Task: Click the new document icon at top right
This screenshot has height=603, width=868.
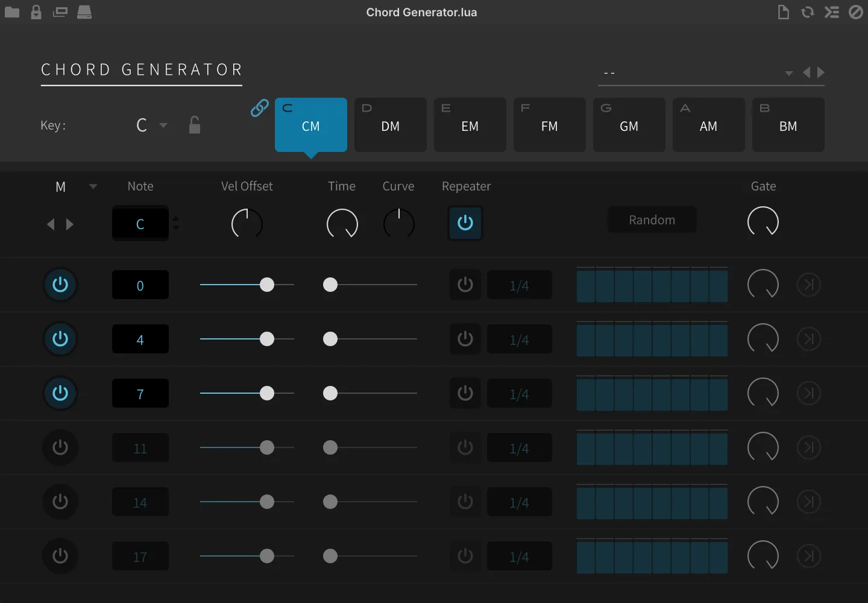Action: coord(784,12)
